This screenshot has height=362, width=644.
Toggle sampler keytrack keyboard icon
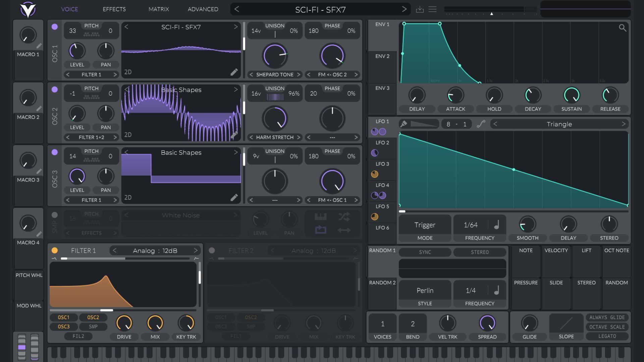pyautogui.click(x=321, y=217)
